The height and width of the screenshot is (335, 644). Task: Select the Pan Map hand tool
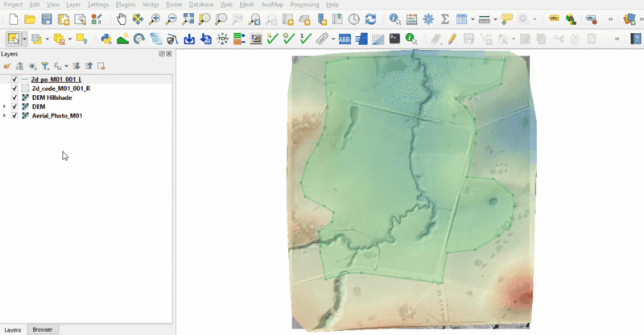(x=121, y=19)
